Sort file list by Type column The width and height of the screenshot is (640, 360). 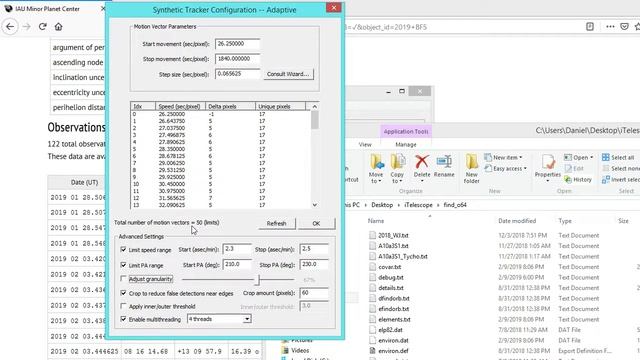click(565, 221)
